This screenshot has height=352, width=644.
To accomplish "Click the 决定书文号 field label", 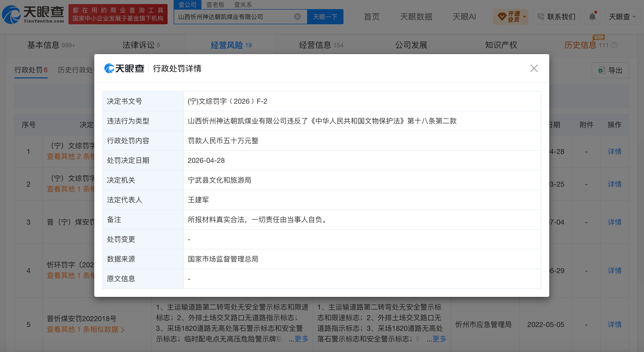I will pyautogui.click(x=125, y=101).
